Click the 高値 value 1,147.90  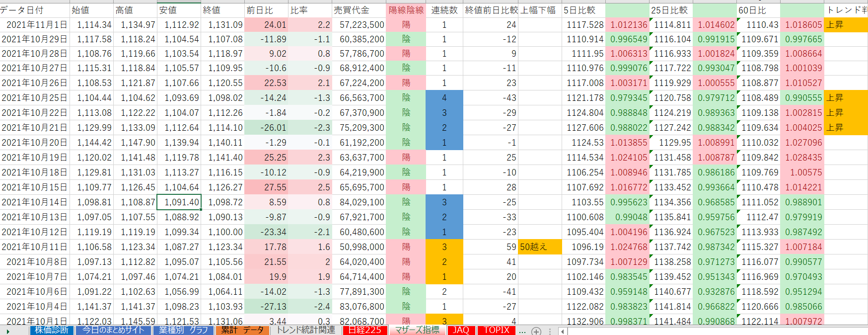pyautogui.click(x=135, y=143)
